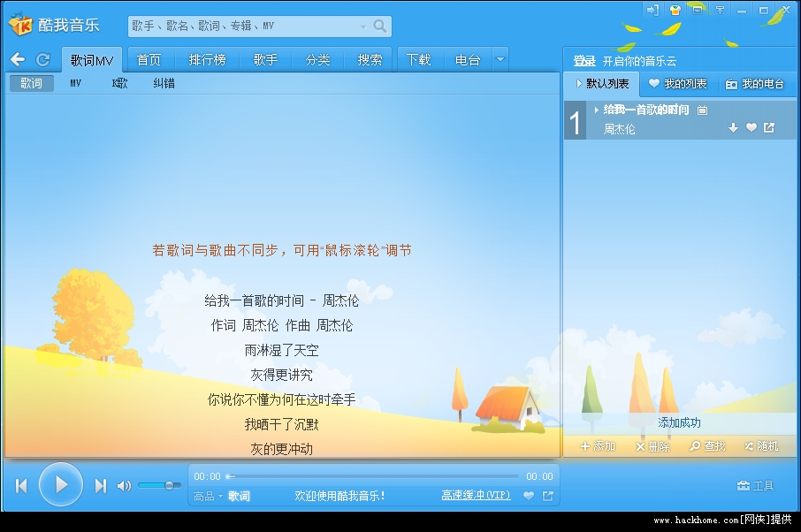Expand the playlist entry for 给我一首歌的时间

pyautogui.click(x=597, y=110)
